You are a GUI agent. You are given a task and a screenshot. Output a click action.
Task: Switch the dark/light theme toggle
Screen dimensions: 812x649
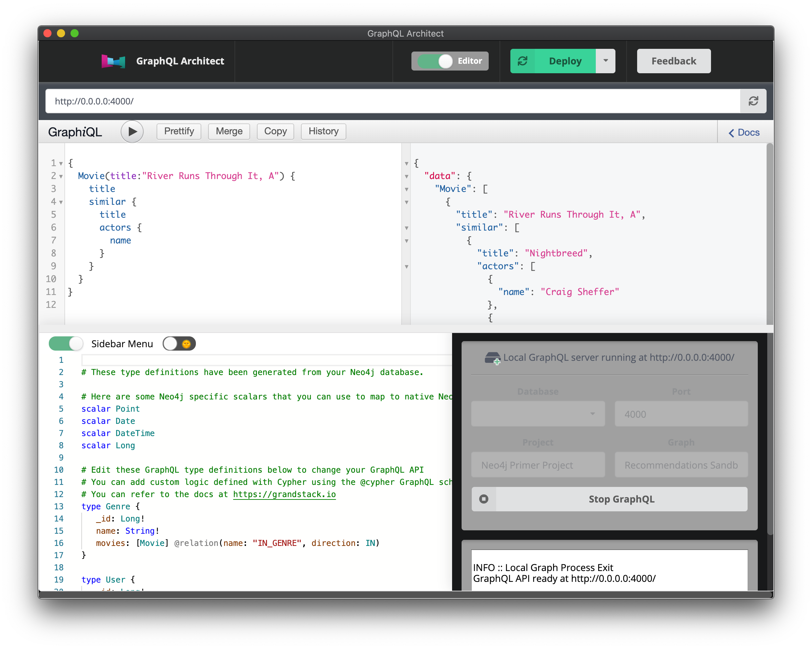179,343
